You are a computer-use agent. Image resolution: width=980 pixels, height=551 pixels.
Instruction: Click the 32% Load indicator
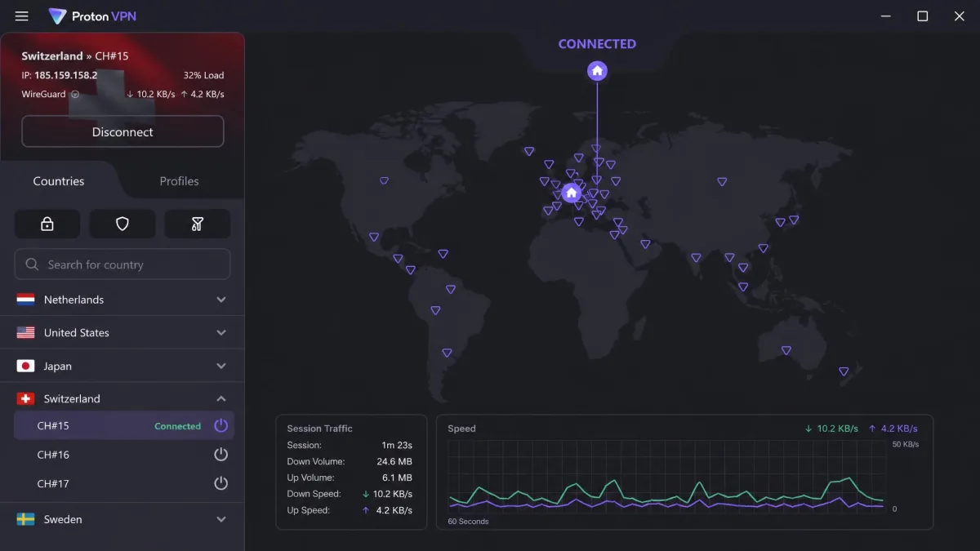coord(203,75)
